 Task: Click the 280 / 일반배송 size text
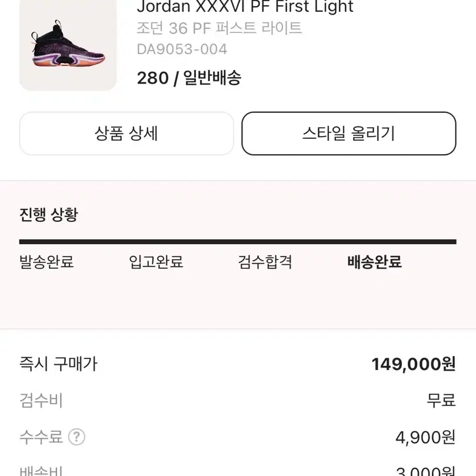189,78
